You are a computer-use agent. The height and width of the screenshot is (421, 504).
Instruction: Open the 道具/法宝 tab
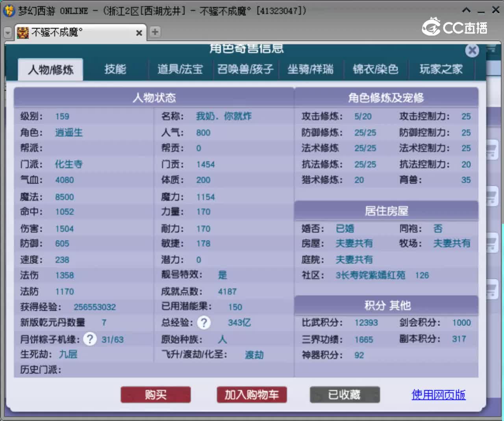[180, 69]
